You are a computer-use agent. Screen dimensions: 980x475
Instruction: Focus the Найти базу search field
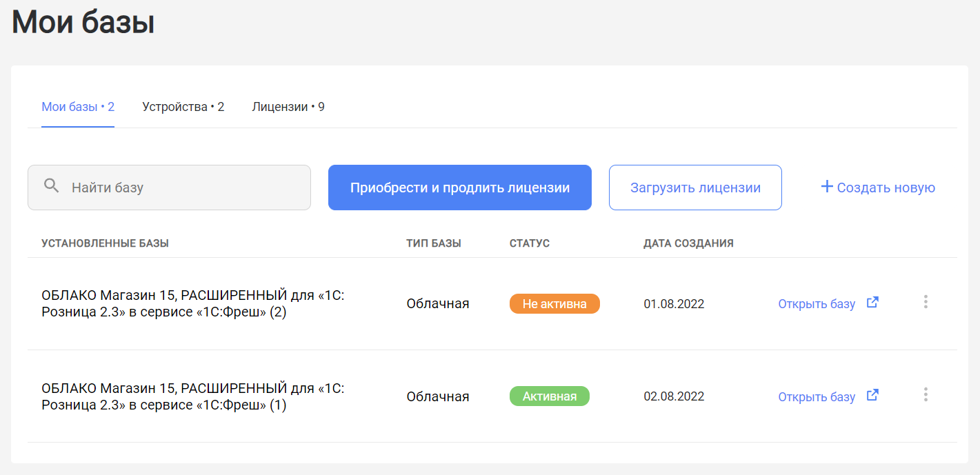169,188
